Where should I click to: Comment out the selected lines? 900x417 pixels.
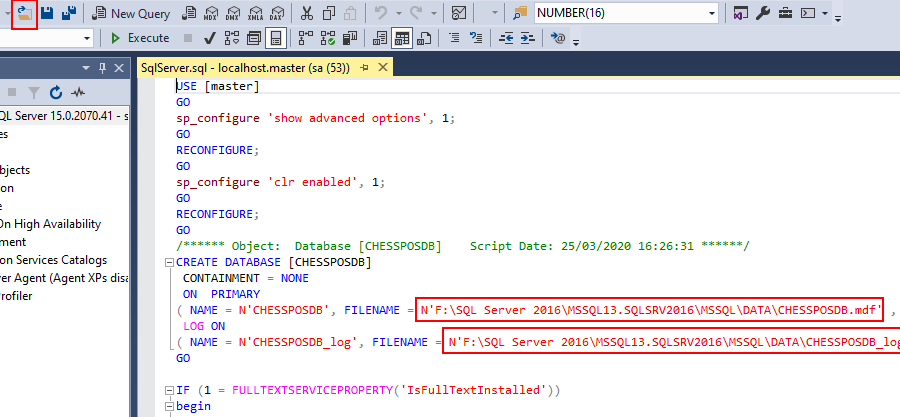454,38
